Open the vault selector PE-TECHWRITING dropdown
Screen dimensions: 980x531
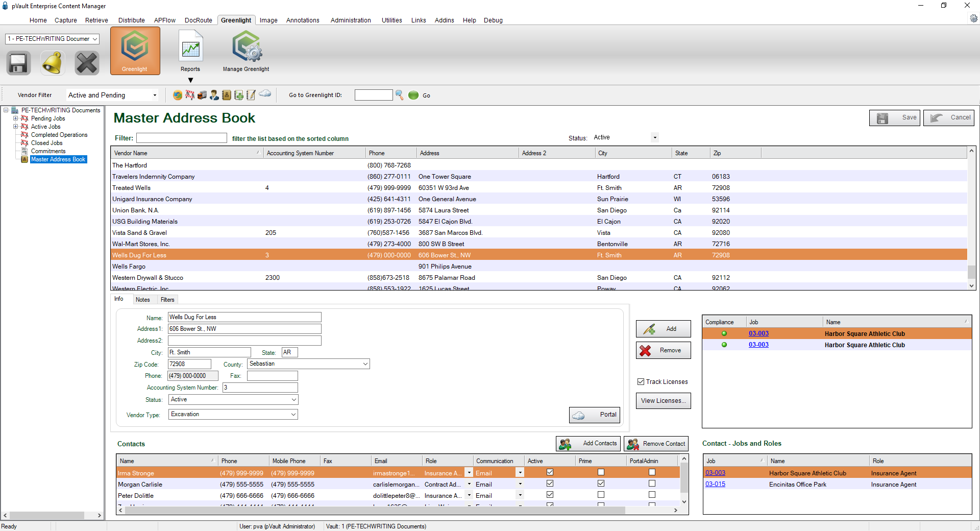pyautogui.click(x=52, y=39)
